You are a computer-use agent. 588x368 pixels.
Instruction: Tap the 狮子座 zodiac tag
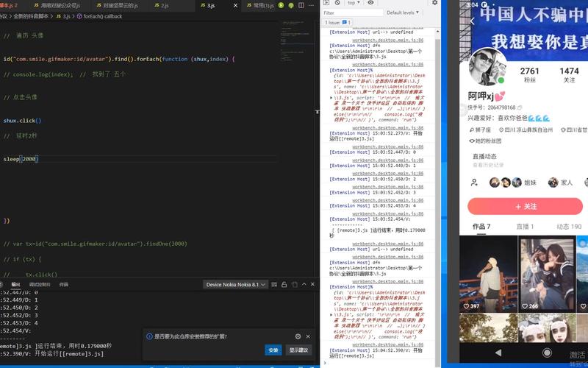point(480,130)
